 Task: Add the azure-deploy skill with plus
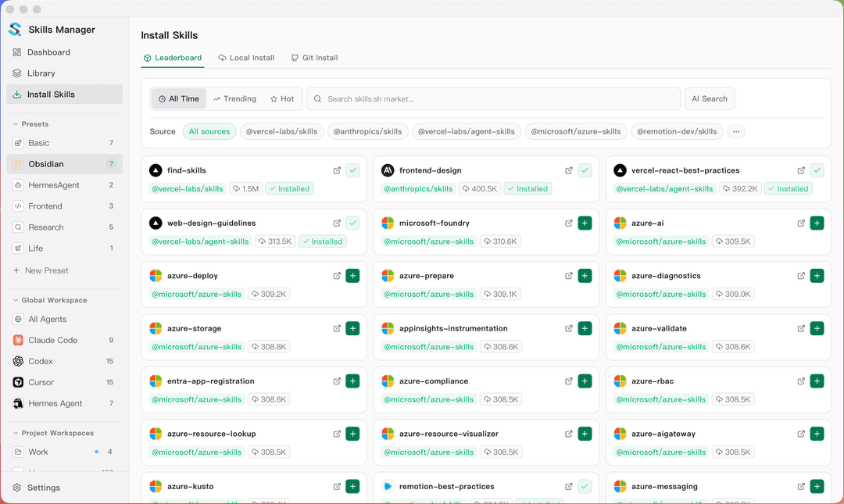(352, 276)
